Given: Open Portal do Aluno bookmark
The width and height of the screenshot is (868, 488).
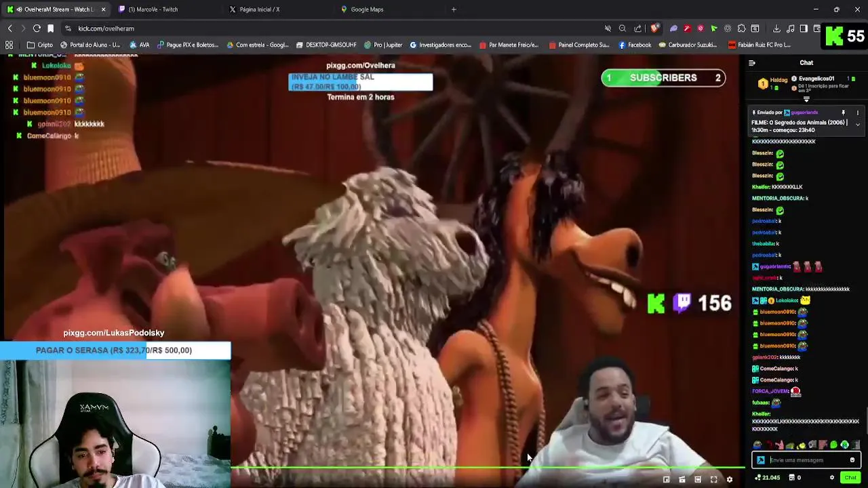Looking at the screenshot, I should tap(90, 45).
